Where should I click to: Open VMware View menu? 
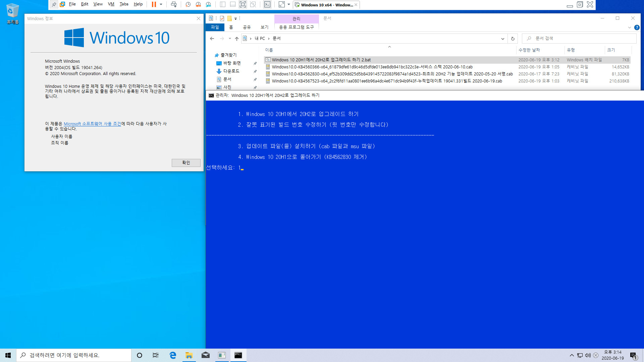98,4
